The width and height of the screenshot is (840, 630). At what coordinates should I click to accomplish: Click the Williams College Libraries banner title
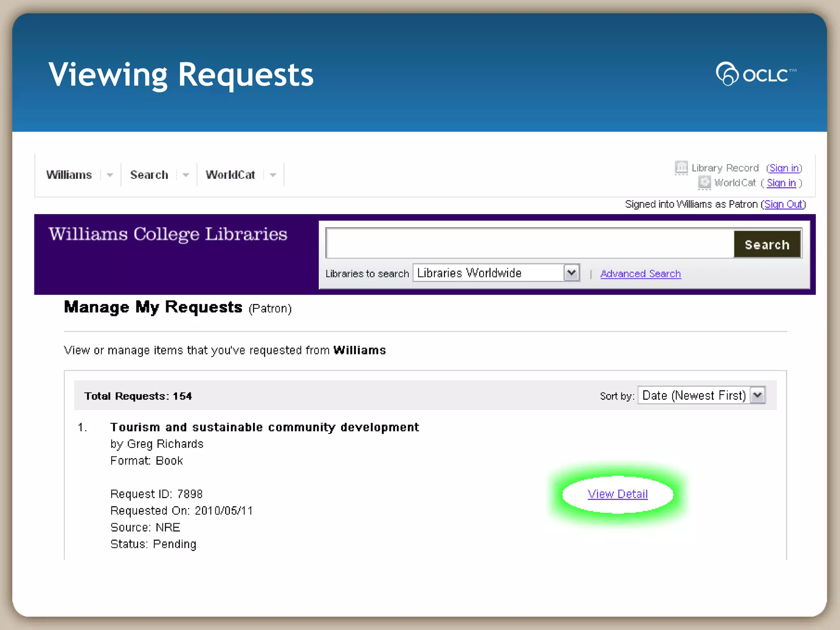point(168,234)
